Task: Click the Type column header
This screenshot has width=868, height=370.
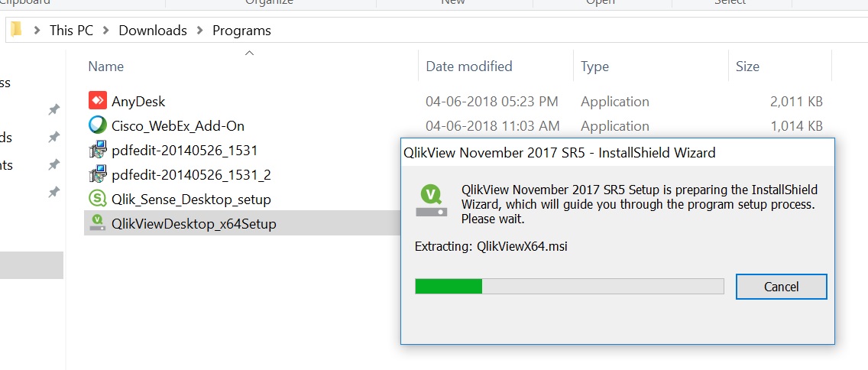Action: click(x=594, y=67)
